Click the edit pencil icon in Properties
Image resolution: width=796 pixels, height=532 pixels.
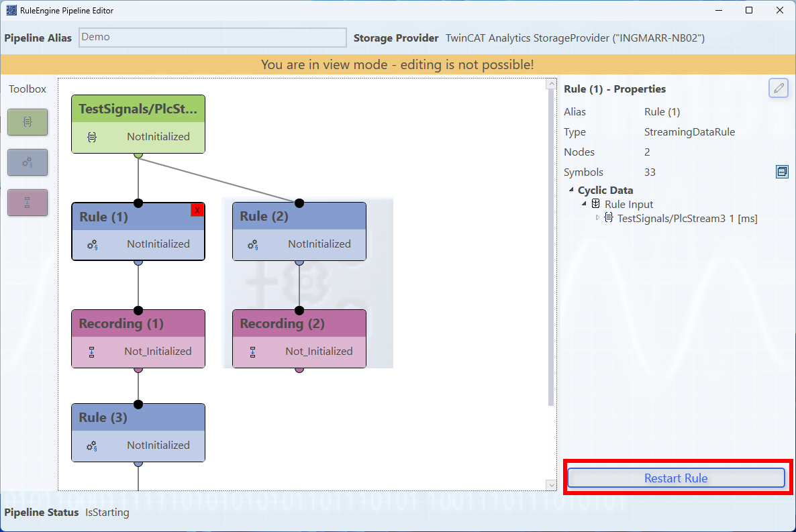(x=779, y=89)
